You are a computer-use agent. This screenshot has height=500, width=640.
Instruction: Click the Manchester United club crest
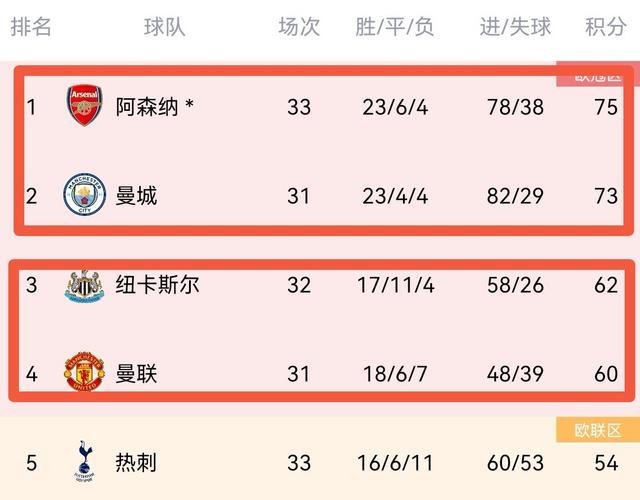[84, 374]
